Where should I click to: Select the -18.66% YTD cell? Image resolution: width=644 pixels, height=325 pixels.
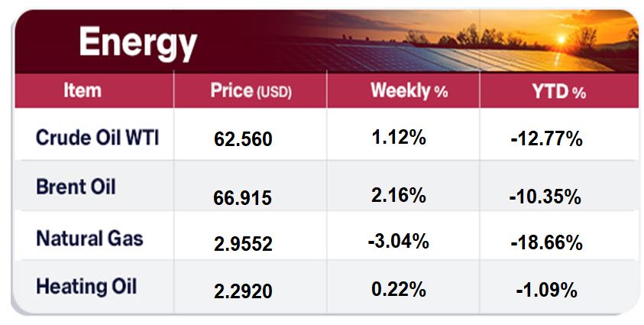click(545, 243)
